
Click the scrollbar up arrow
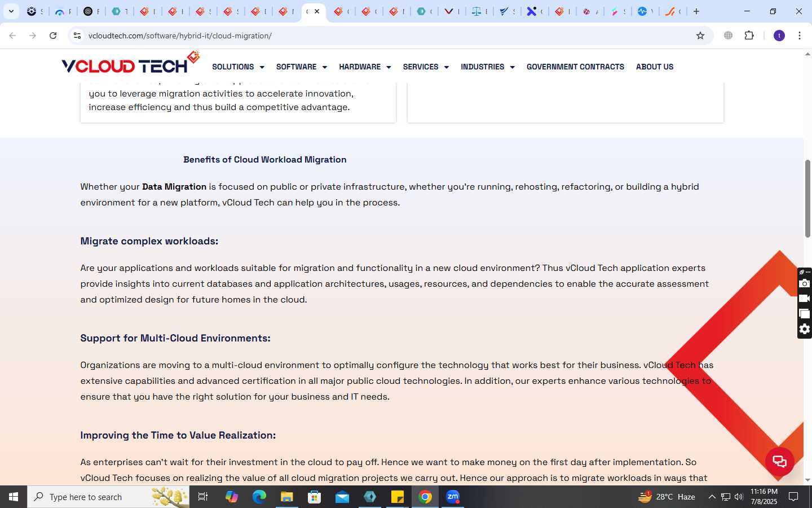(807, 54)
